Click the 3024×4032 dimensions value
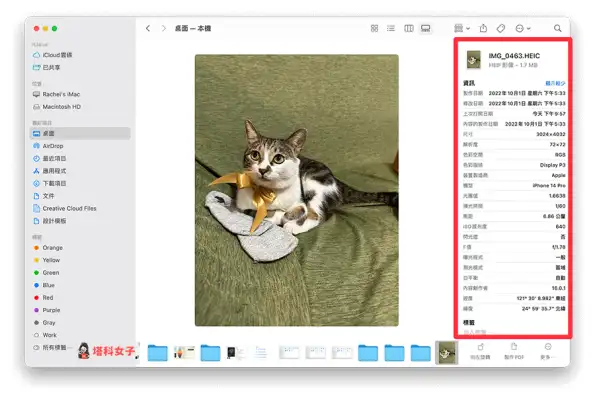 [x=551, y=134]
